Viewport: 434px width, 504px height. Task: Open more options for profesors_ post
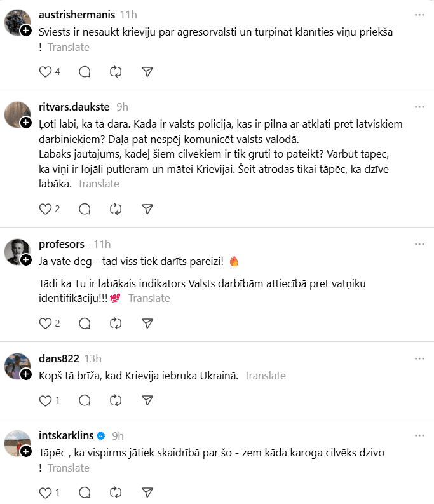(x=419, y=244)
